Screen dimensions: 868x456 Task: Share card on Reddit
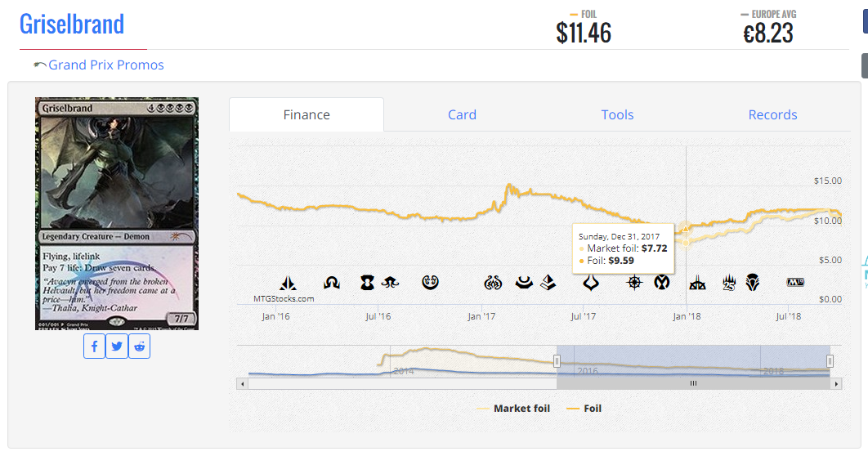(x=140, y=346)
